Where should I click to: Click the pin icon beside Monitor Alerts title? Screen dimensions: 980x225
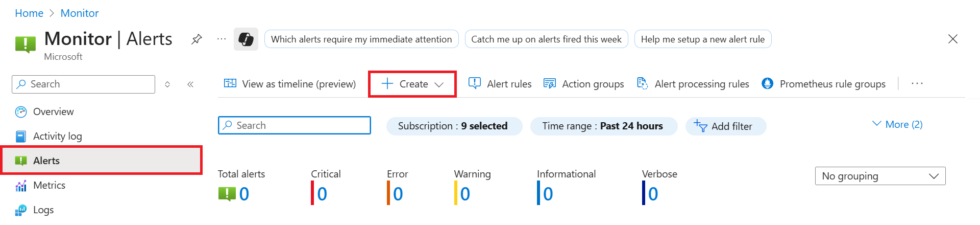click(x=197, y=39)
